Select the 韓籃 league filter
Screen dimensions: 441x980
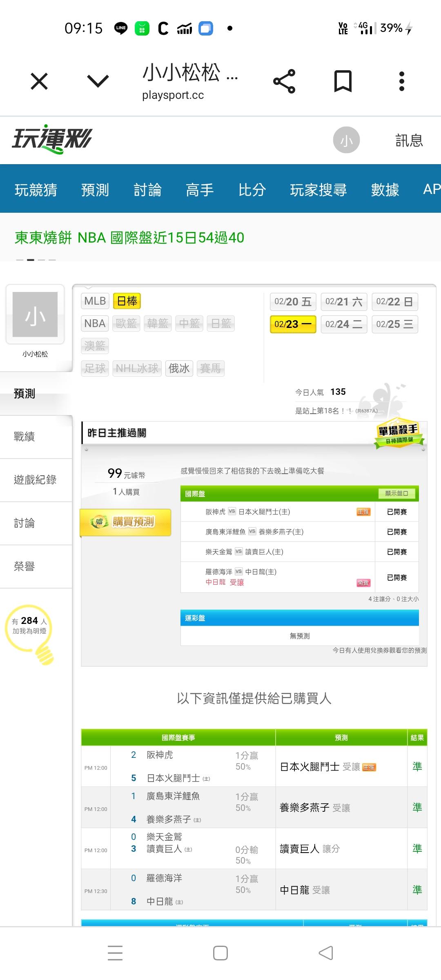(x=158, y=323)
